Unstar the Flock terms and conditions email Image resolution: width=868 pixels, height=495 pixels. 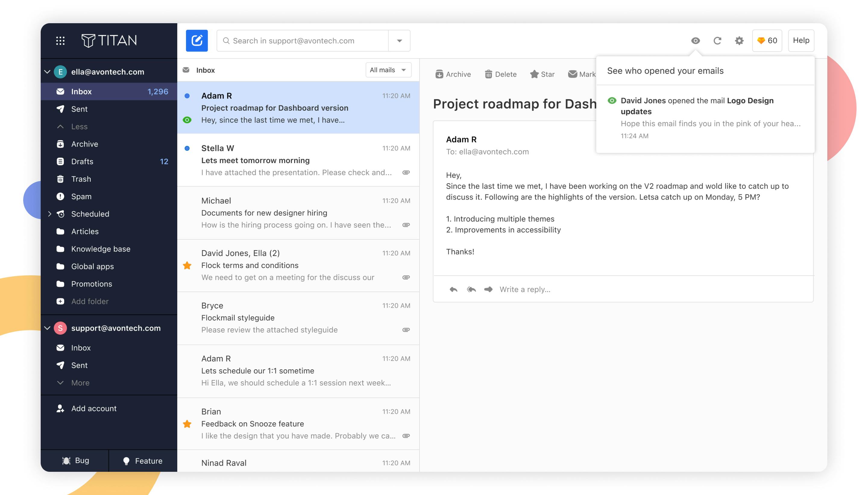click(x=187, y=265)
